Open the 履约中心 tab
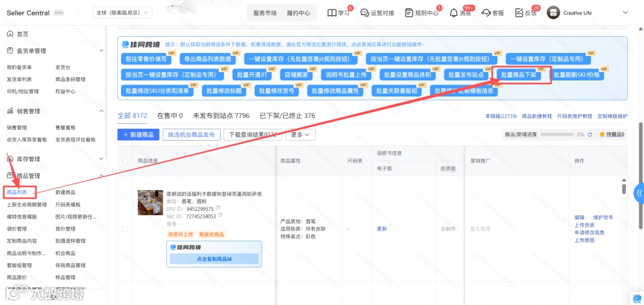The image size is (644, 305). pos(299,13)
